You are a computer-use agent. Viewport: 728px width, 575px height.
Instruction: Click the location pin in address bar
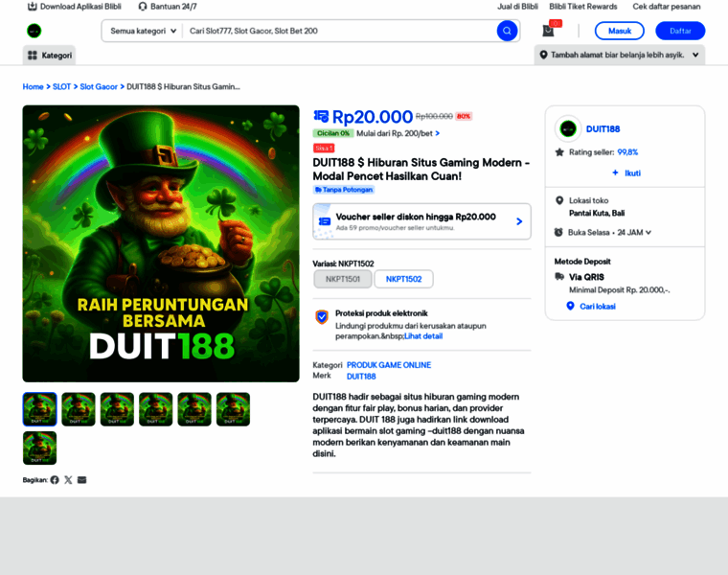(543, 55)
